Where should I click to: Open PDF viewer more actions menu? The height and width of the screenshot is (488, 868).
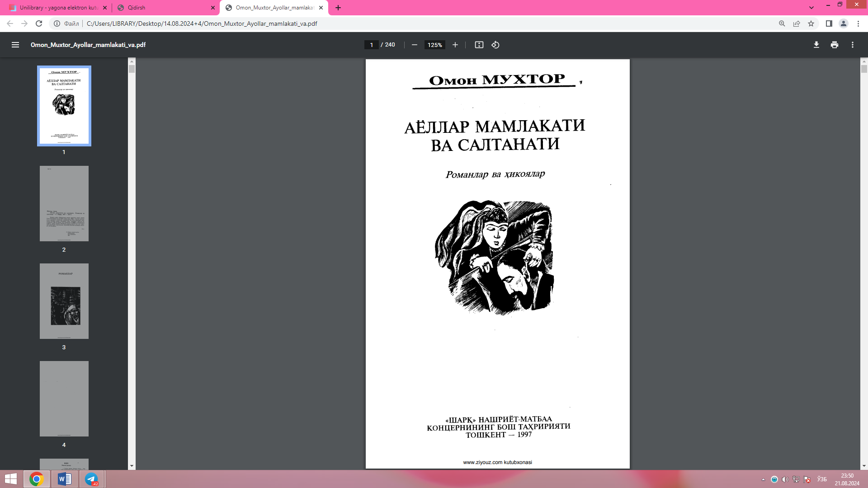[x=853, y=45]
